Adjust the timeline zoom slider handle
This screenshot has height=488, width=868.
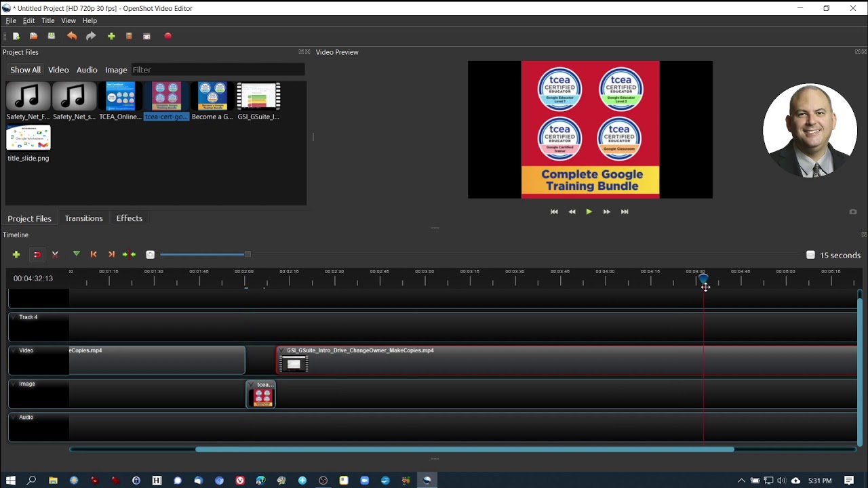(x=248, y=254)
